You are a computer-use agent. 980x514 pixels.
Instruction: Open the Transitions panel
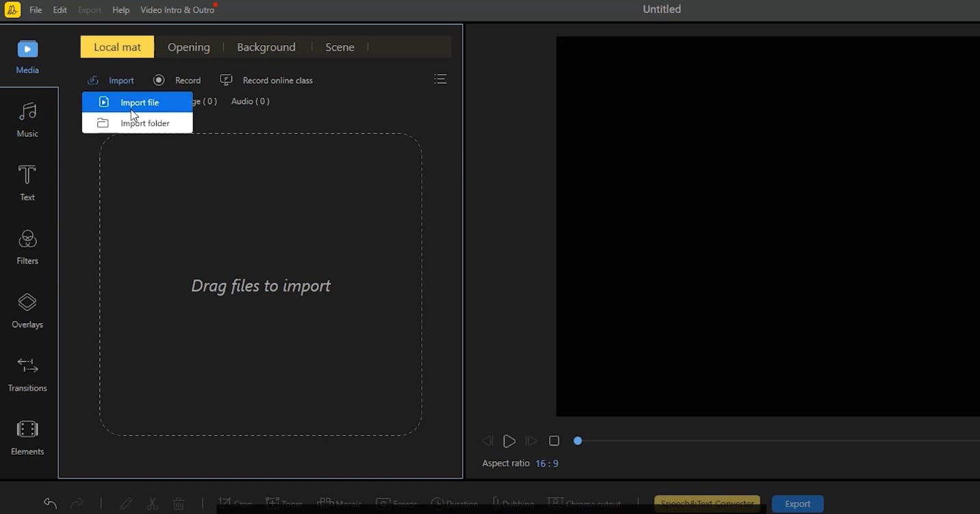pyautogui.click(x=27, y=374)
